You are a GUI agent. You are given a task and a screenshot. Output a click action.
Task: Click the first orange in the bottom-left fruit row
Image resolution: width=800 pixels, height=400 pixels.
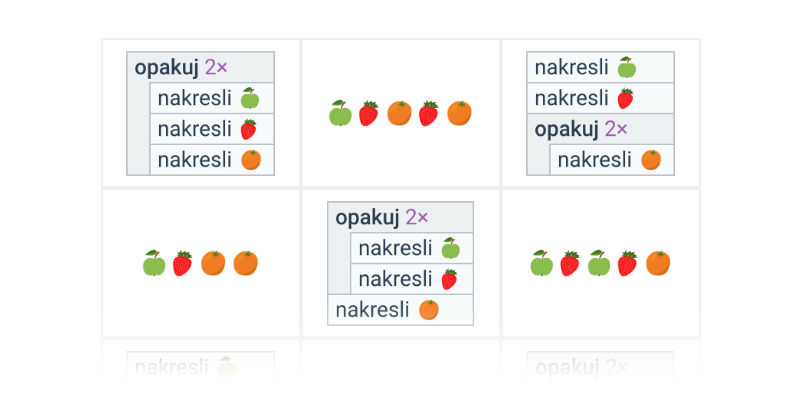click(x=213, y=263)
